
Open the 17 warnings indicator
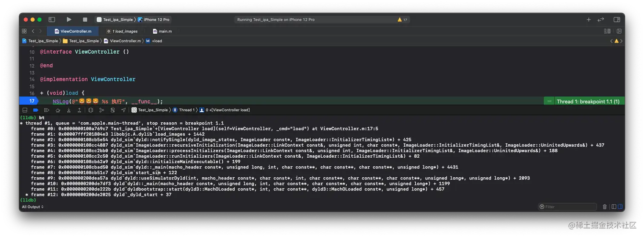[x=402, y=20]
